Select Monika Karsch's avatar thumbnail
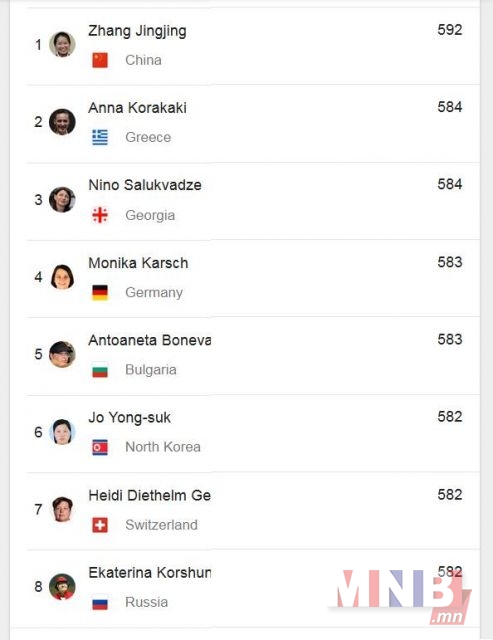This screenshot has width=493, height=640. point(62,277)
